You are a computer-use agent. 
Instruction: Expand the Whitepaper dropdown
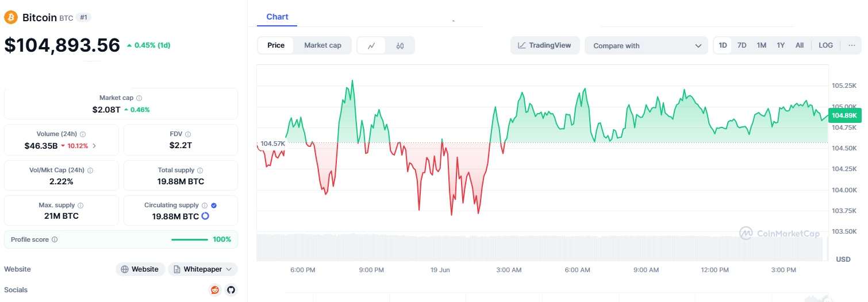point(203,269)
